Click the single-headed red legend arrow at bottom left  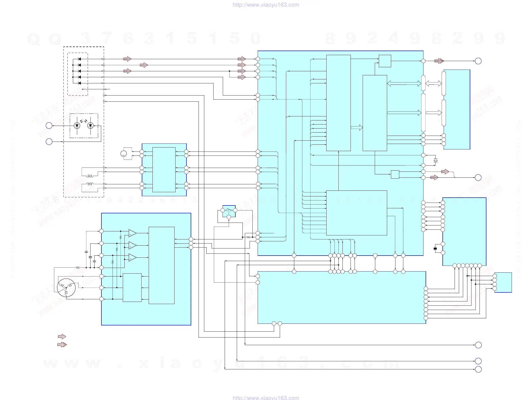(62, 337)
